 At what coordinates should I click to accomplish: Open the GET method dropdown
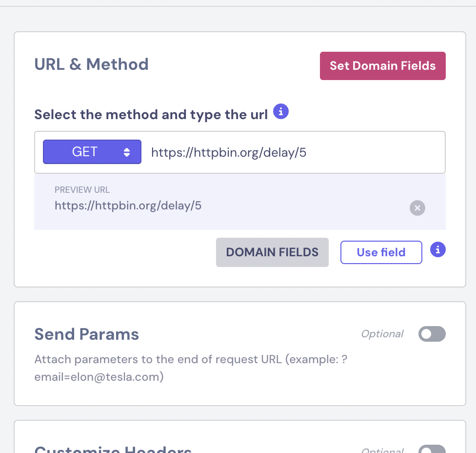(92, 152)
